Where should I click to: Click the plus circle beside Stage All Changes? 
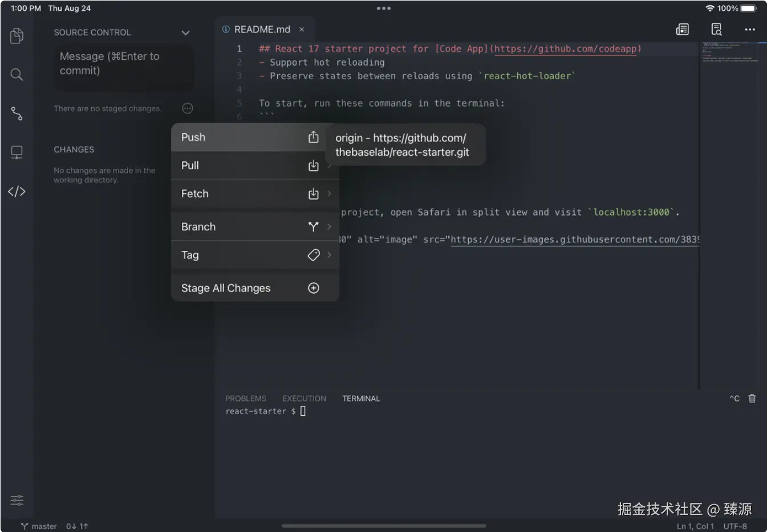tap(313, 288)
